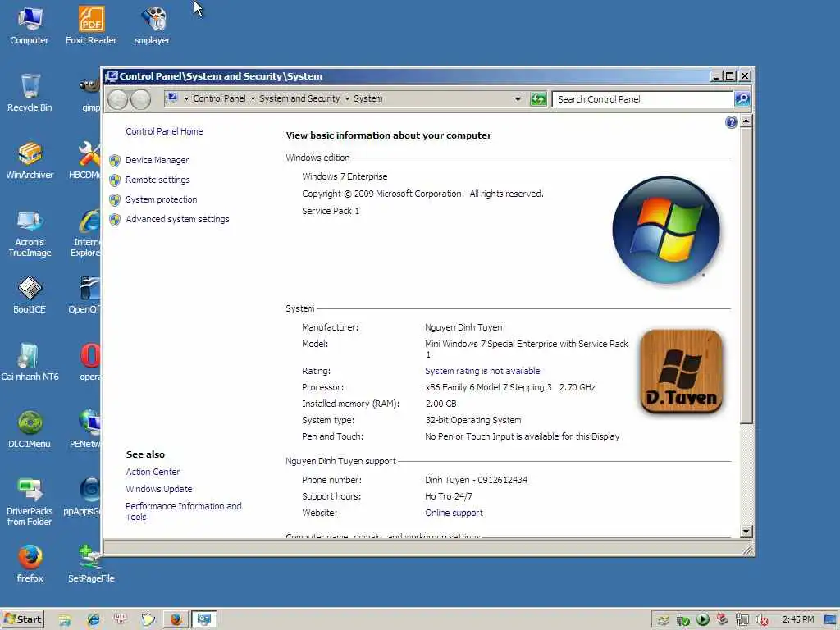Open the Start menu

click(x=22, y=619)
